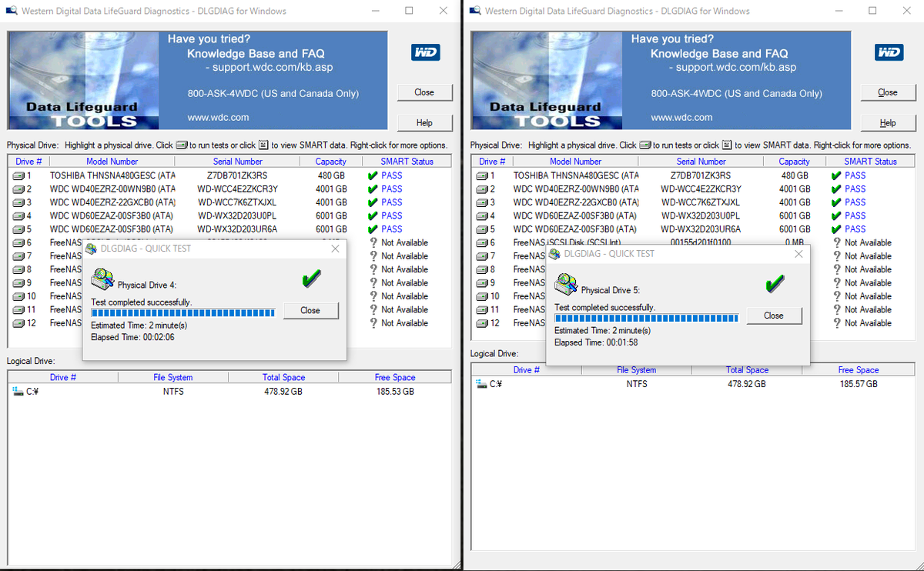Click Help button in right window

click(888, 123)
